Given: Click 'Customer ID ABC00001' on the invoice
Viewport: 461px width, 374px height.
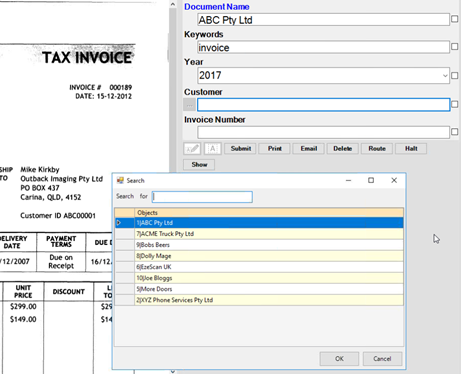Looking at the screenshot, I should [58, 216].
